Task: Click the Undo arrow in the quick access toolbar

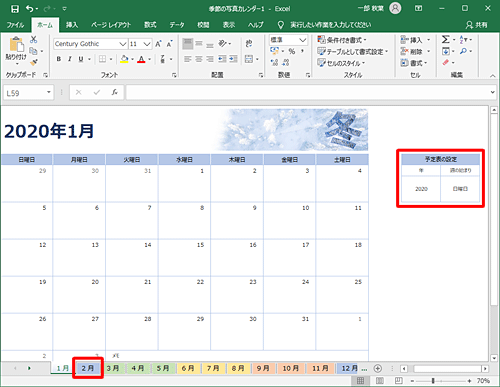Action: tap(30, 9)
